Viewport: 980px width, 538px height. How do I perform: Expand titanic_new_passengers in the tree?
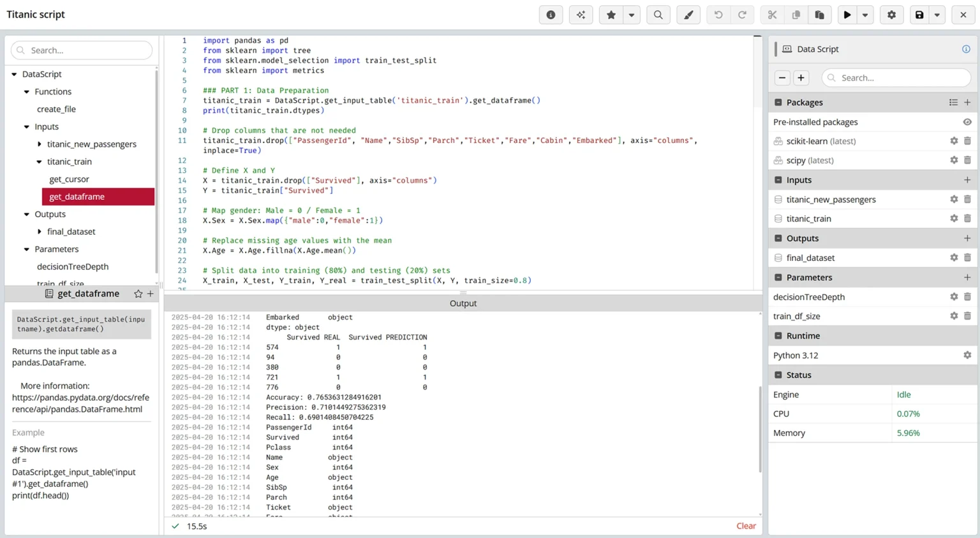40,144
